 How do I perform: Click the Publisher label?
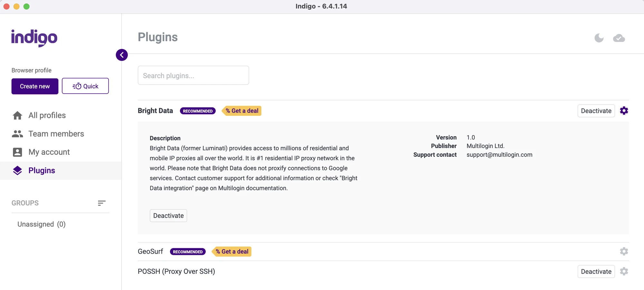[444, 146]
